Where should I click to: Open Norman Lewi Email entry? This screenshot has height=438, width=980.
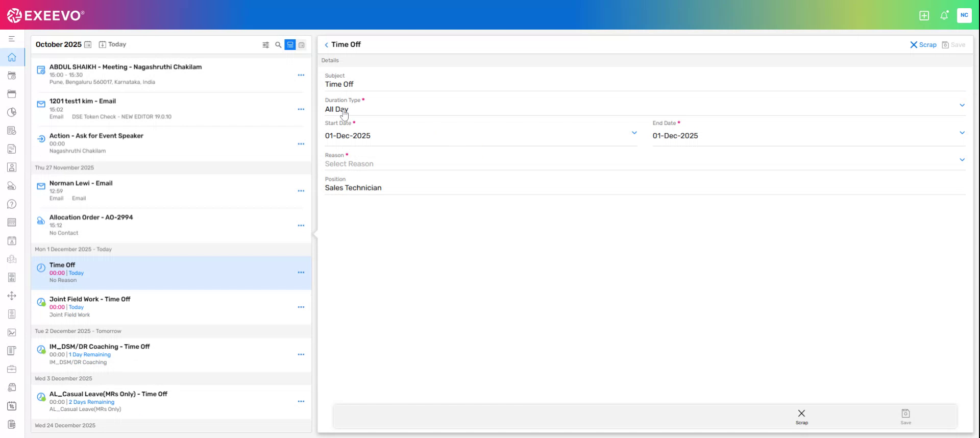[171, 191]
